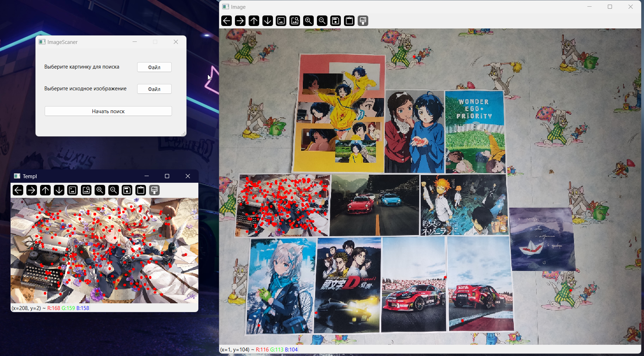
Task: Save image from Templ window toolbar
Action: [x=127, y=190]
